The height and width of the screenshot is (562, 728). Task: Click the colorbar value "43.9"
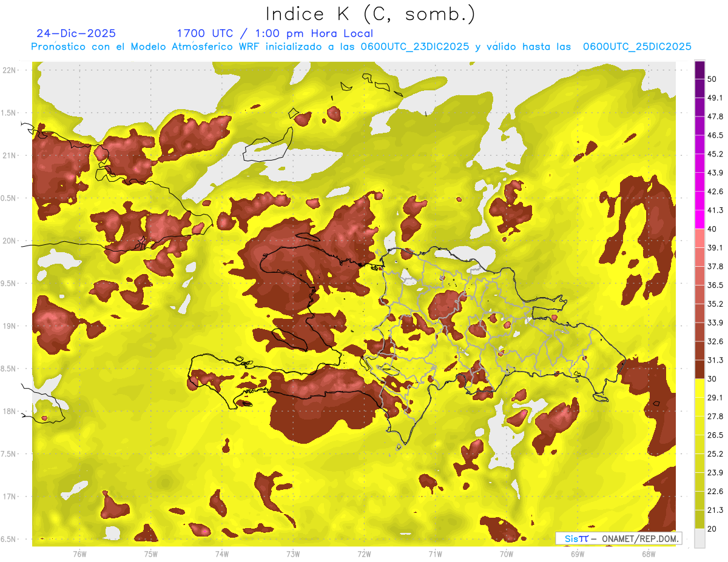pos(715,173)
